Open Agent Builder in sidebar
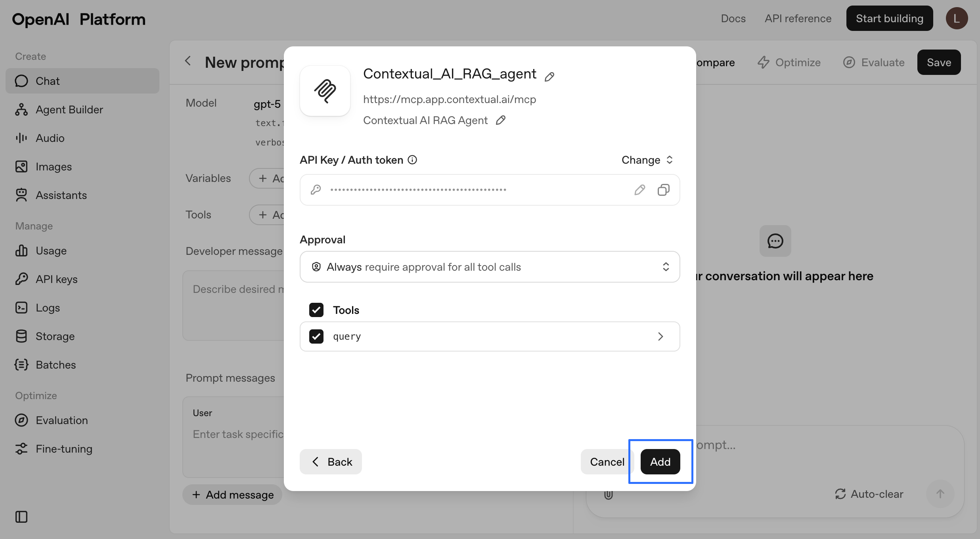 [x=69, y=109]
